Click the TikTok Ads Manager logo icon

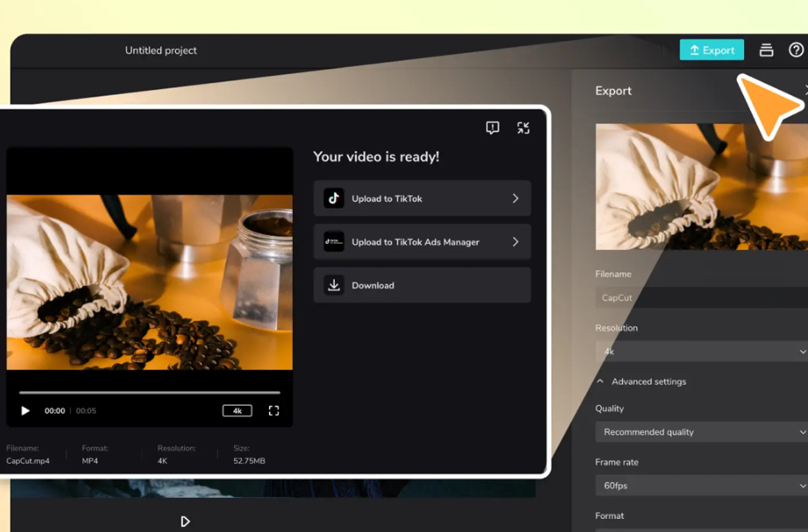coord(333,242)
